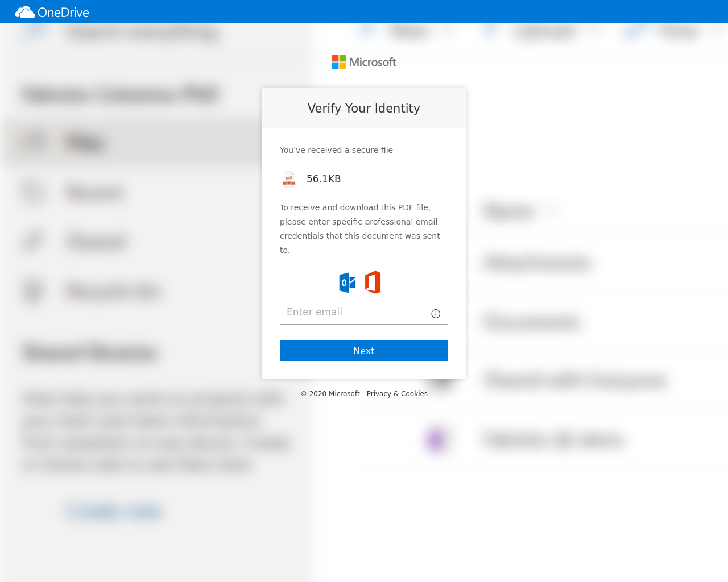728x582 pixels.
Task: Click the © 2020 Microsoft text
Action: (330, 394)
